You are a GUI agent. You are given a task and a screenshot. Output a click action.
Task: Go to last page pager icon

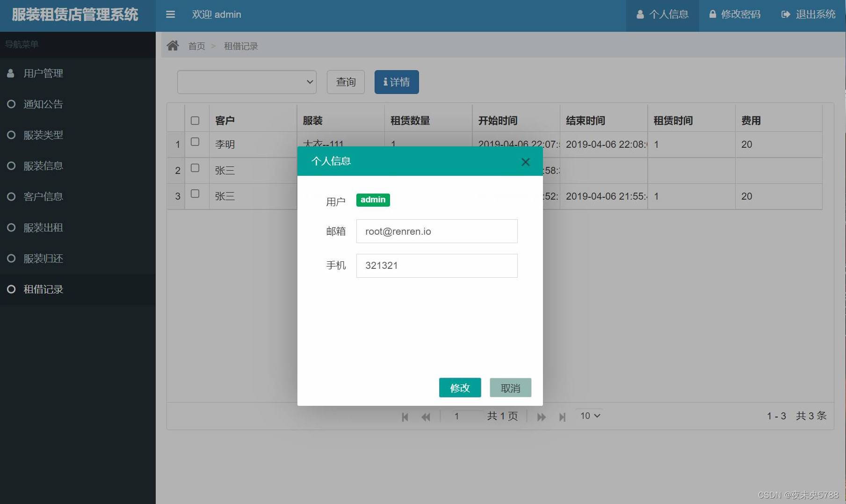click(562, 417)
